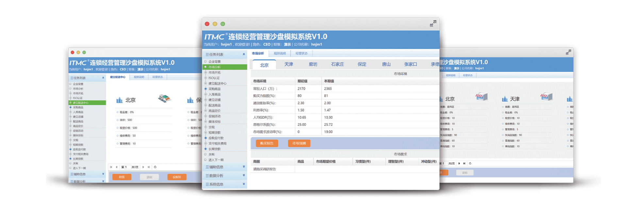Click the first-page icon in left window pager
644x220 pixels.
pos(111,167)
